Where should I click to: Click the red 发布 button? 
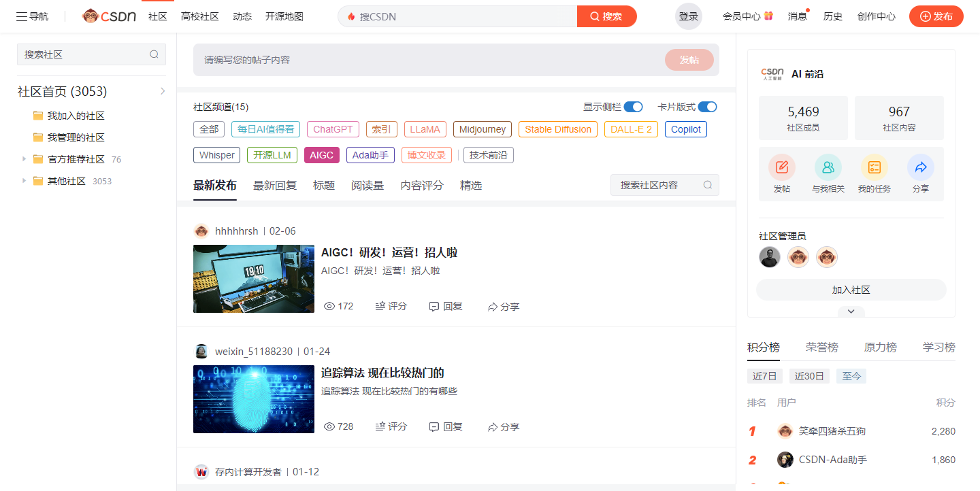click(936, 16)
